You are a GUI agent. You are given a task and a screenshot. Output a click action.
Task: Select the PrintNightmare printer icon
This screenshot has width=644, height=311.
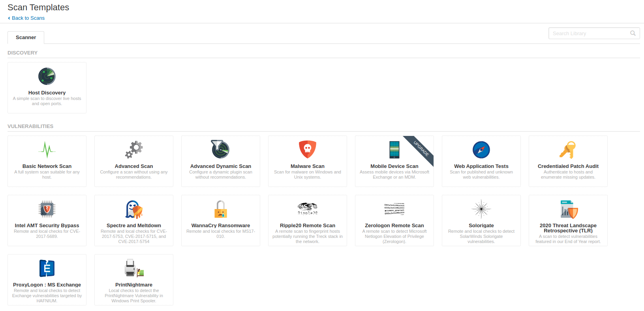(x=134, y=268)
